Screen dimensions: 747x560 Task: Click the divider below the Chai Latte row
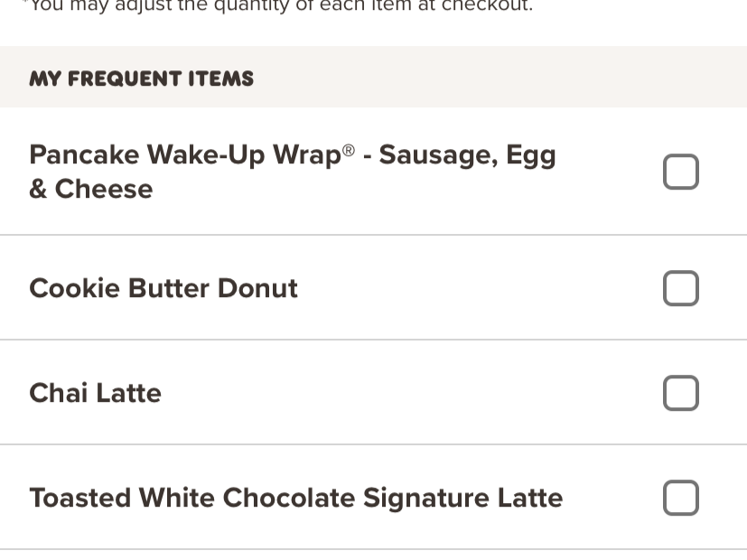click(373, 445)
